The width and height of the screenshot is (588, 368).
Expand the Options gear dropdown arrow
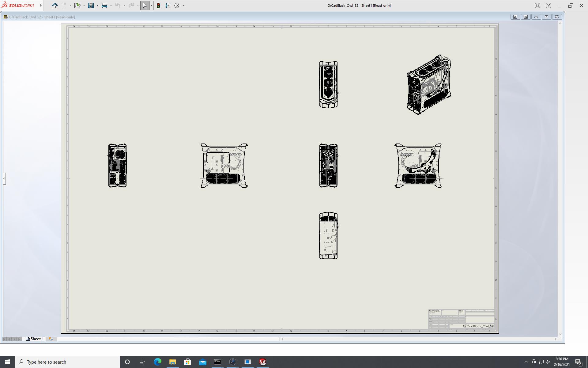183,6
